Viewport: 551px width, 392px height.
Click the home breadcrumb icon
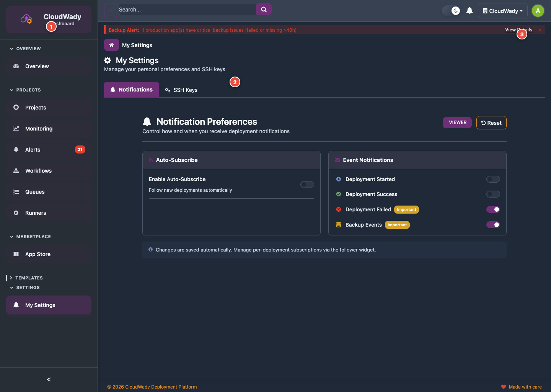pyautogui.click(x=111, y=45)
